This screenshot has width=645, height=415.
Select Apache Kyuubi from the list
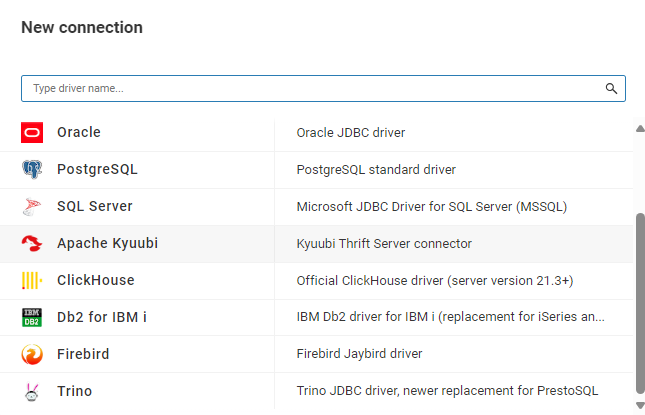coord(107,243)
